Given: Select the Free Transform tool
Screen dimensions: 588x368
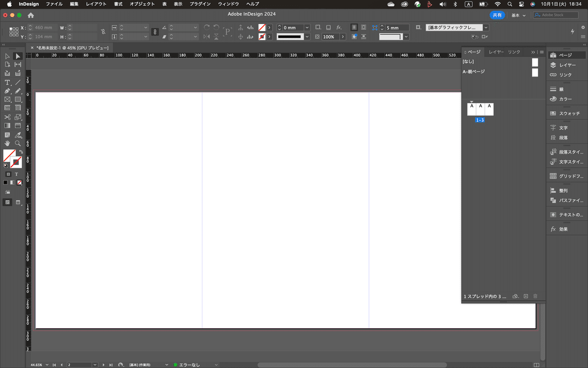Looking at the screenshot, I should (x=18, y=117).
